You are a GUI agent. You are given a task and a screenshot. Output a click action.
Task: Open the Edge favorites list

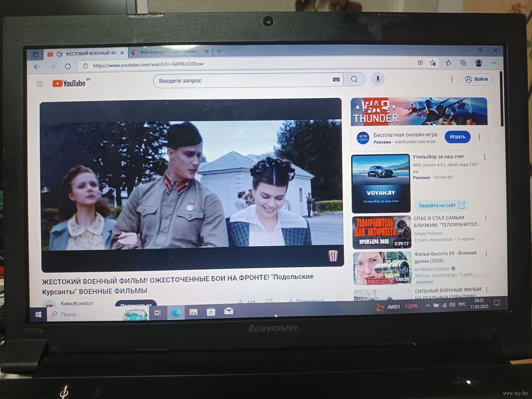pos(448,63)
